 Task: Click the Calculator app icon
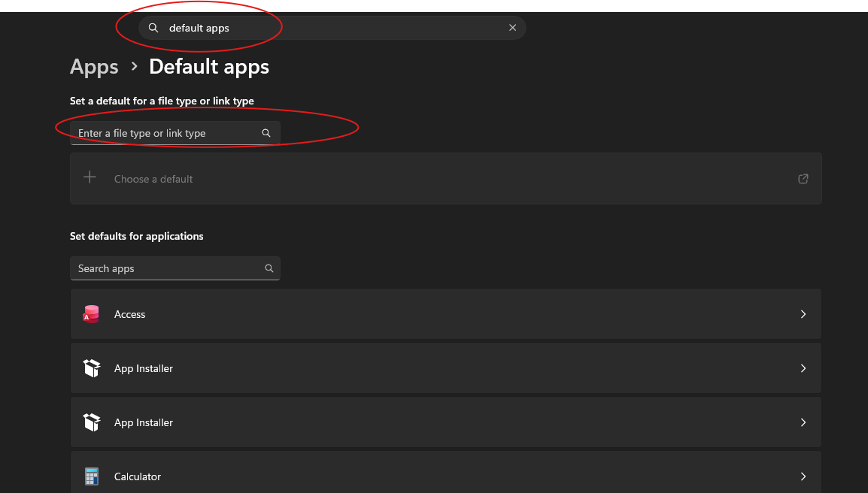click(x=91, y=476)
